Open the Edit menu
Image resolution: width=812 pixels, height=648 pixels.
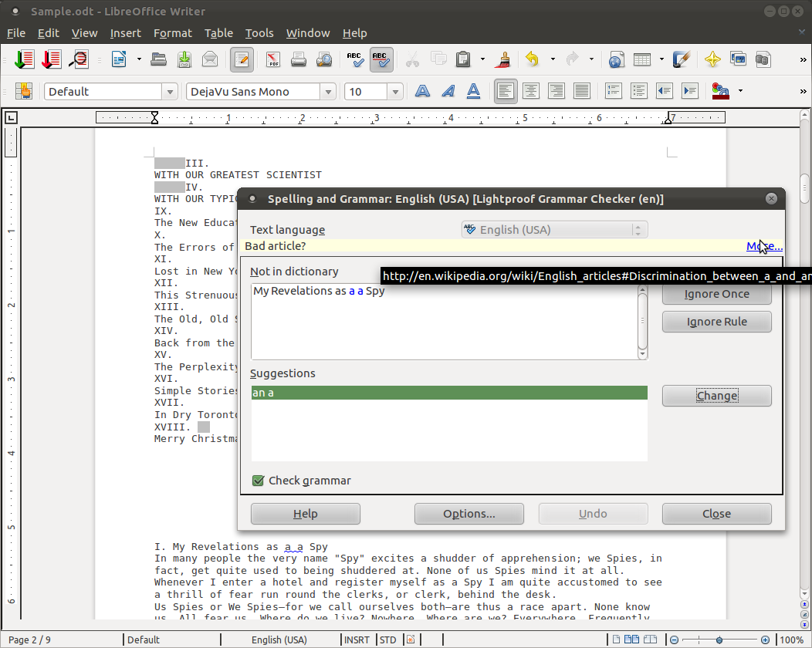tap(48, 33)
